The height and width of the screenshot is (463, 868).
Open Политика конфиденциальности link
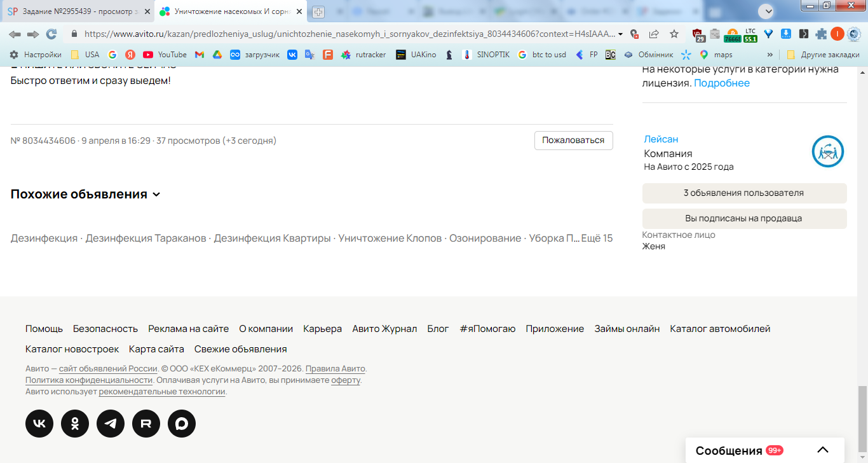pos(89,380)
